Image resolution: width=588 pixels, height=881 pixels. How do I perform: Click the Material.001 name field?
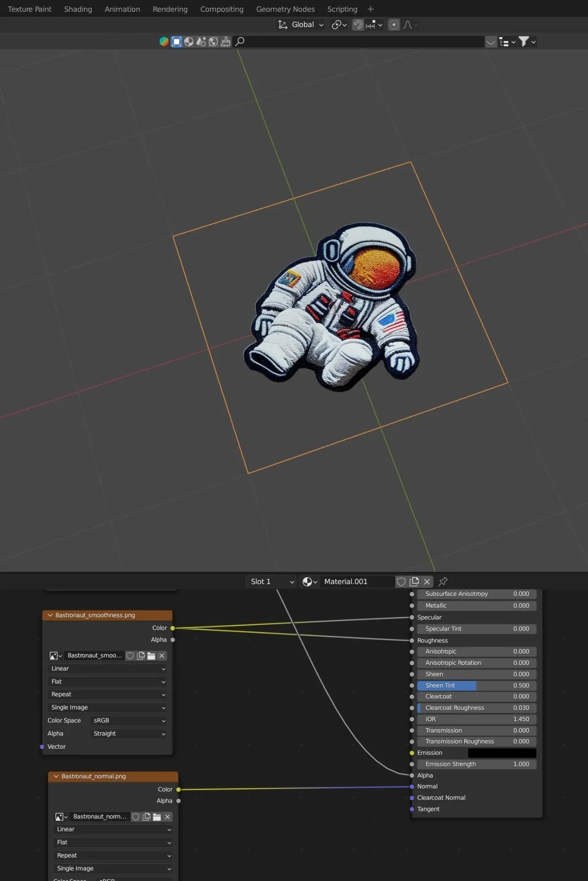358,582
